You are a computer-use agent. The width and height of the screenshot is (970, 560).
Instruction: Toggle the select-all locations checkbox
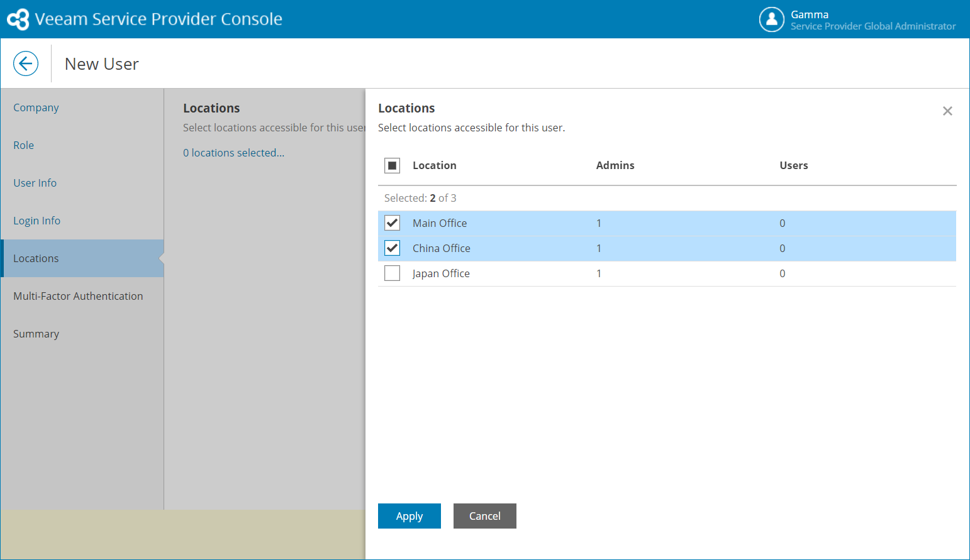click(392, 165)
